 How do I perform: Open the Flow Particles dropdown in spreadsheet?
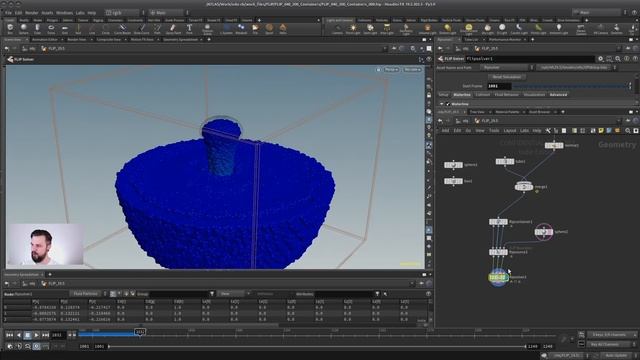pos(88,294)
